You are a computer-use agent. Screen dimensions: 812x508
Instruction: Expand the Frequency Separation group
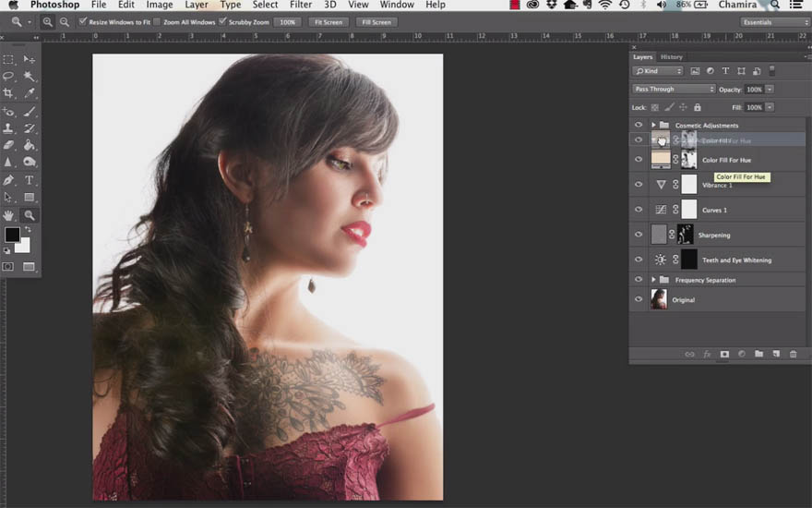653,279
